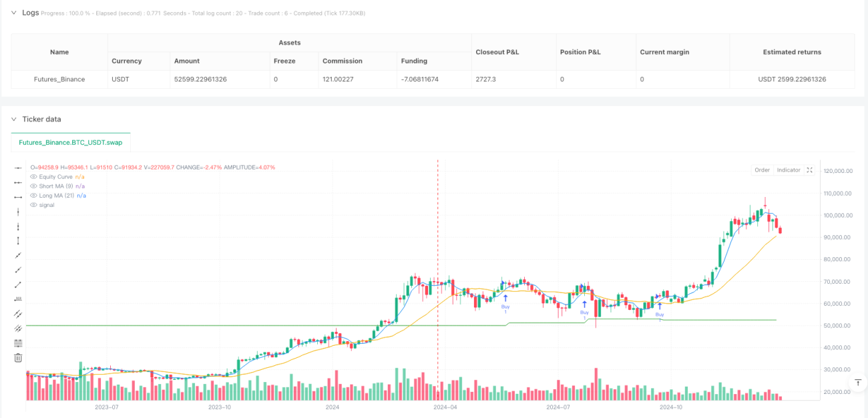Select the vertical straight line tool
Image resolution: width=868 pixels, height=418 pixels.
click(x=18, y=211)
